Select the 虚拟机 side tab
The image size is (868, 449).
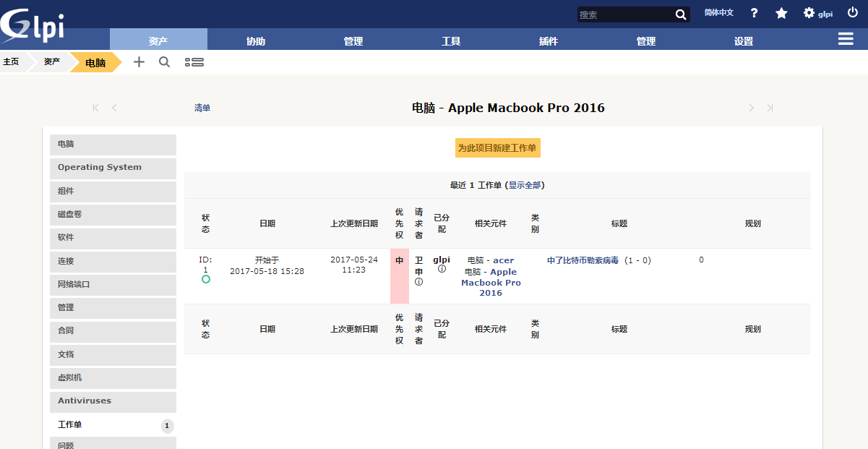(x=113, y=378)
